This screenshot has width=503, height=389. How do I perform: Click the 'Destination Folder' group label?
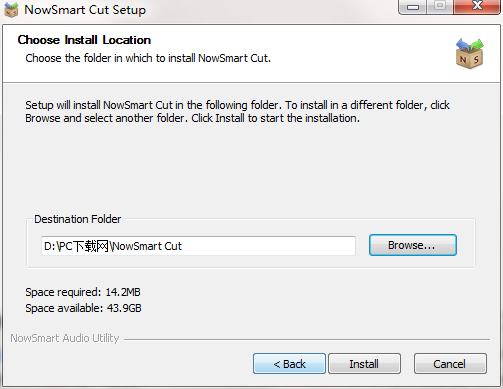pyautogui.click(x=77, y=219)
